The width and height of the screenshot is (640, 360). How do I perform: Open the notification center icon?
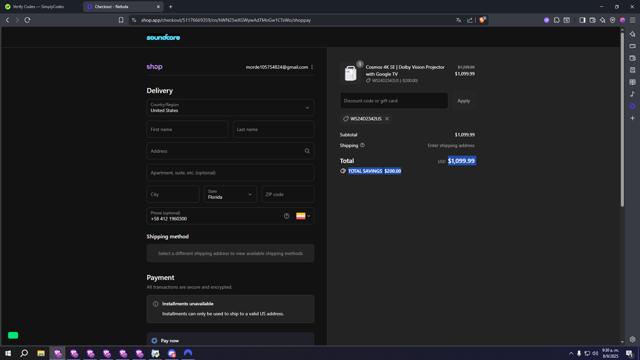(629, 353)
